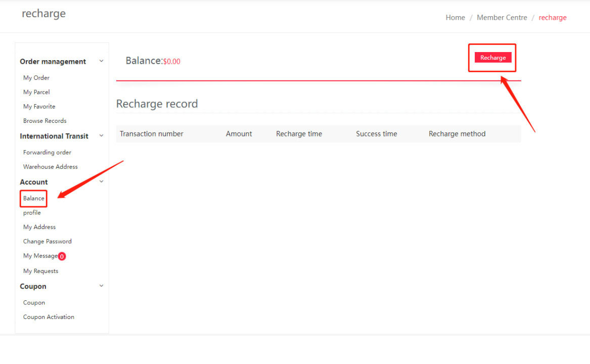Viewport: 590px width, 364px height.
Task: Open Forwarding order page
Action: click(x=47, y=153)
